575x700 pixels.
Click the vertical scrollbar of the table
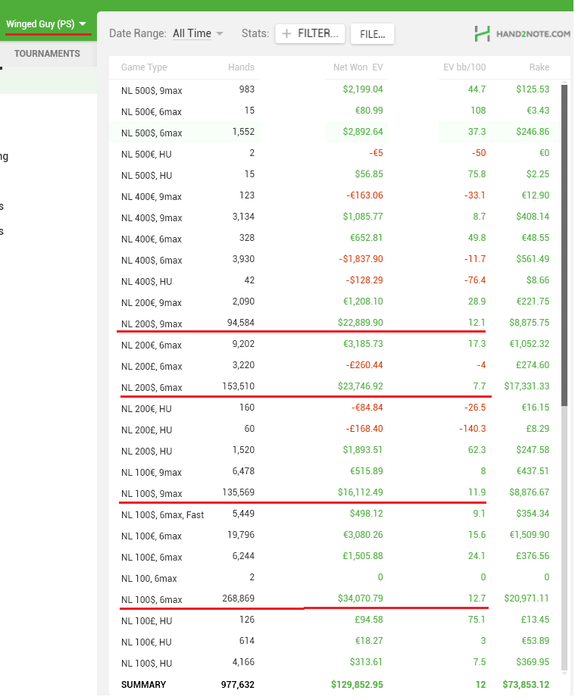[564, 245]
